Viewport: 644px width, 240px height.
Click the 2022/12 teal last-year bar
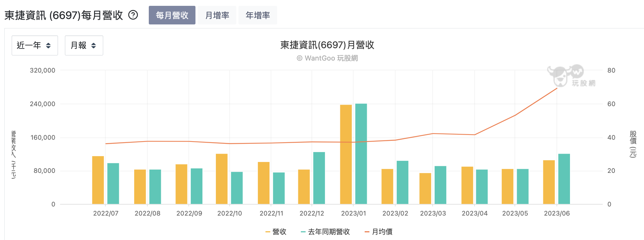[x=319, y=178]
